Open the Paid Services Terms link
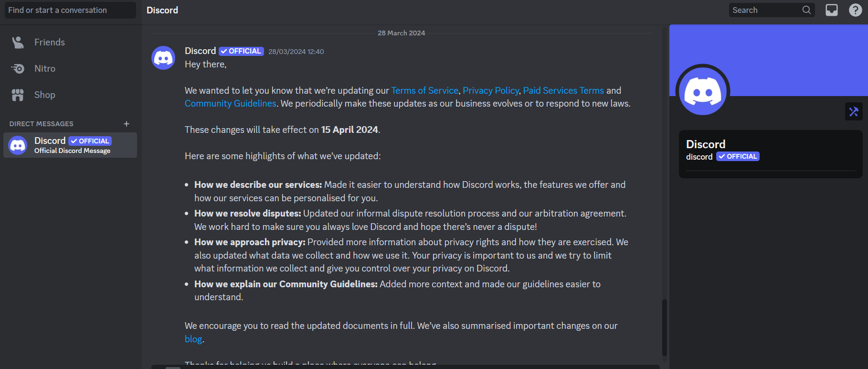Viewport: 868px width, 369px height. [563, 90]
